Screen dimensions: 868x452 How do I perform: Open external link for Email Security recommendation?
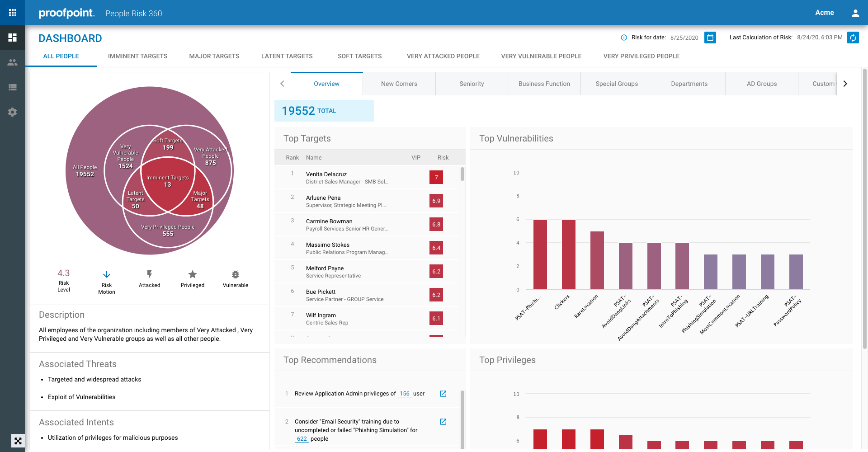coord(443,422)
